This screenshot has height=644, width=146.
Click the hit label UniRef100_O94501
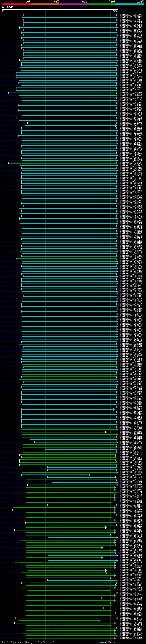click(131, 108)
